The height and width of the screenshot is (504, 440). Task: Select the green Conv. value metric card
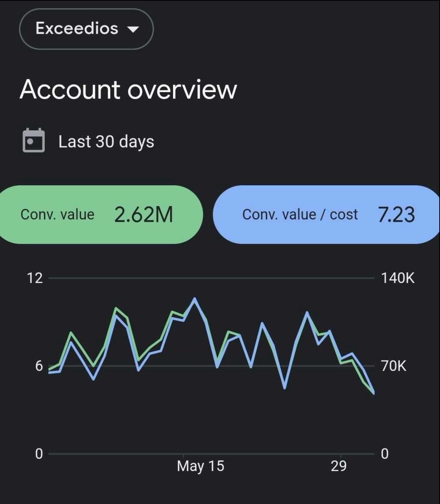click(101, 215)
